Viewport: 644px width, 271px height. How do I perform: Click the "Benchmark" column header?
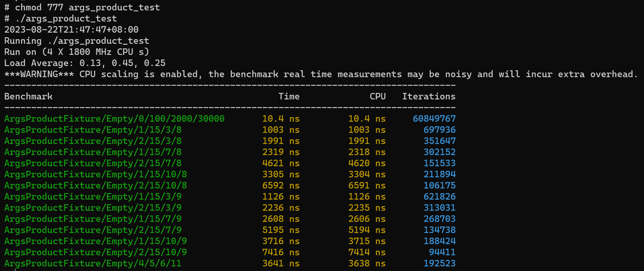point(28,96)
